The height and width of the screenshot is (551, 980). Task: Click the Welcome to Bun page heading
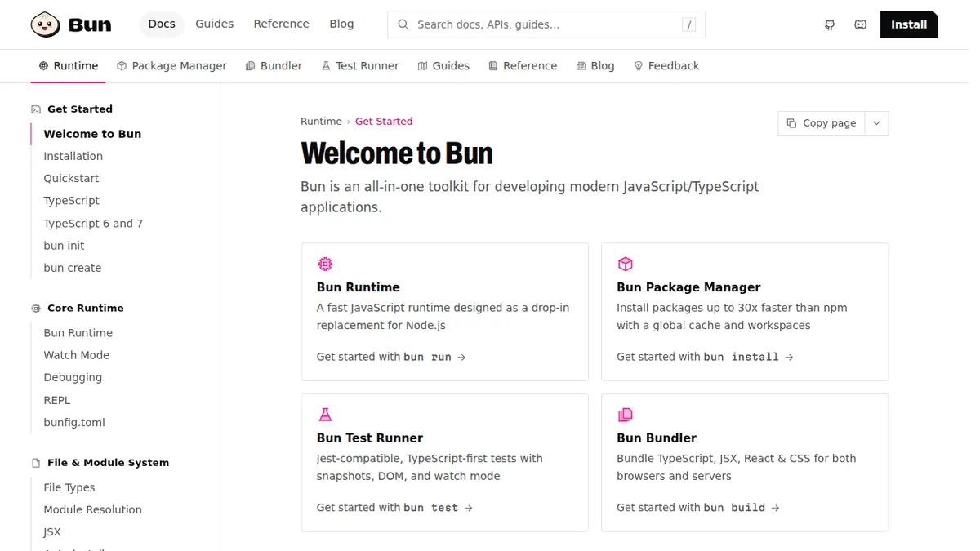coord(397,153)
